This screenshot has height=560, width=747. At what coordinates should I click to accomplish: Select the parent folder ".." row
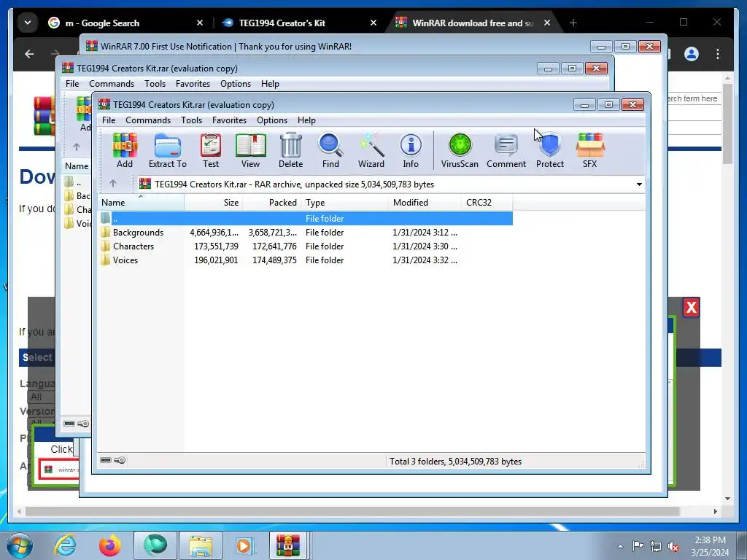tap(306, 219)
